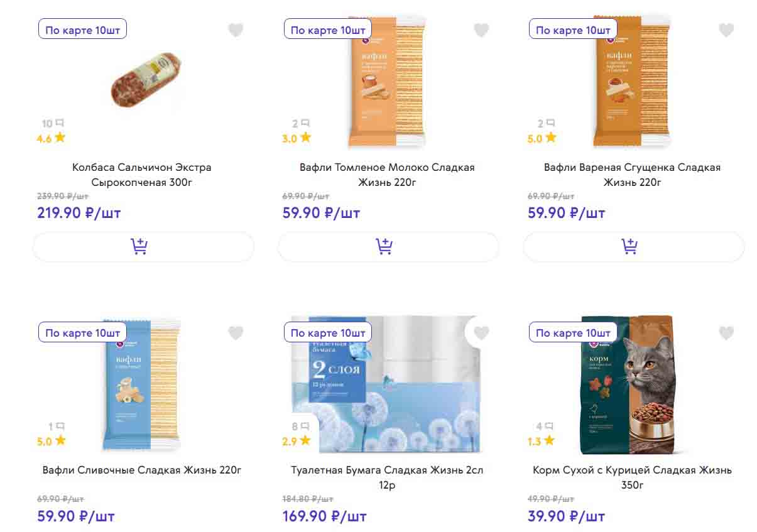The image size is (757, 532).
Task: Click 'По карте 10шт' badge on Колбаса
Action: 82,30
